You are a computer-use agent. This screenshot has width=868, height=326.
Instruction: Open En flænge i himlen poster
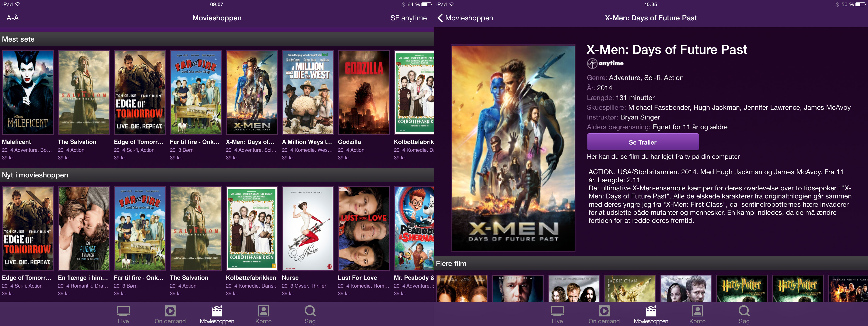pyautogui.click(x=84, y=229)
